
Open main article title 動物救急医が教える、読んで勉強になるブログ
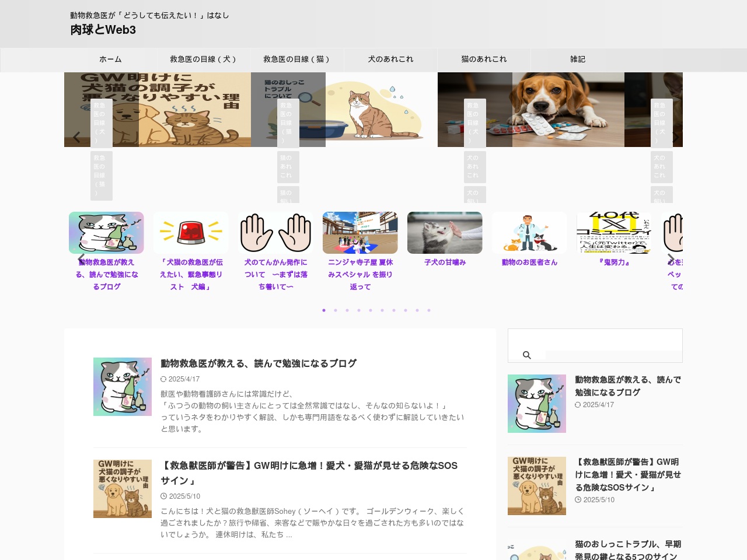pyautogui.click(x=259, y=363)
